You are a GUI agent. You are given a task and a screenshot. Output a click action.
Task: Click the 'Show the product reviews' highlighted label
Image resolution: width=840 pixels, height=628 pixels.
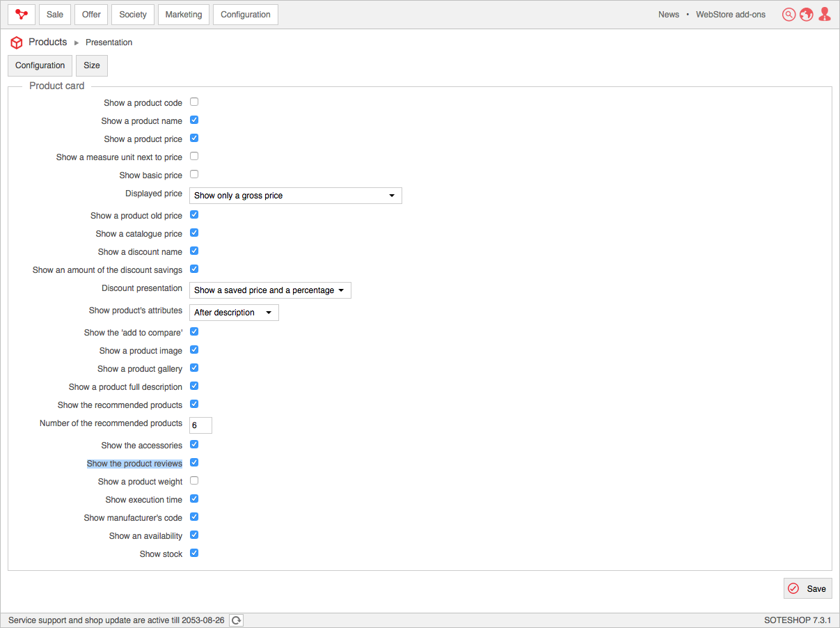tap(134, 464)
